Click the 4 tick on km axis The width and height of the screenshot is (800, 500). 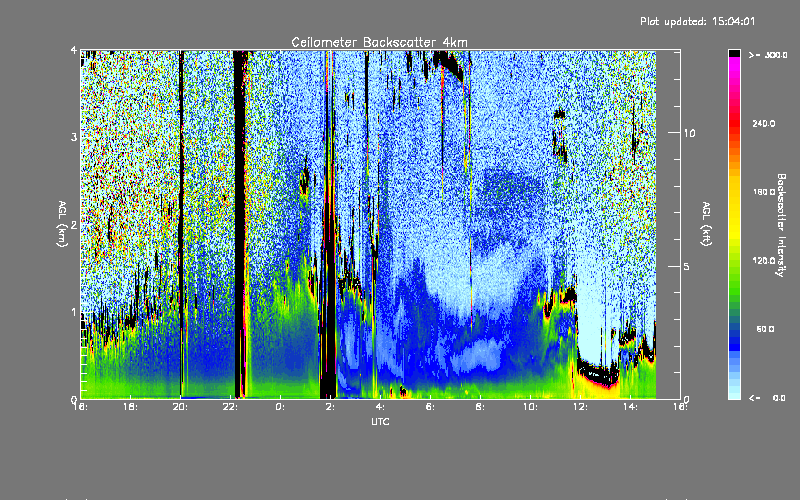pyautogui.click(x=74, y=50)
